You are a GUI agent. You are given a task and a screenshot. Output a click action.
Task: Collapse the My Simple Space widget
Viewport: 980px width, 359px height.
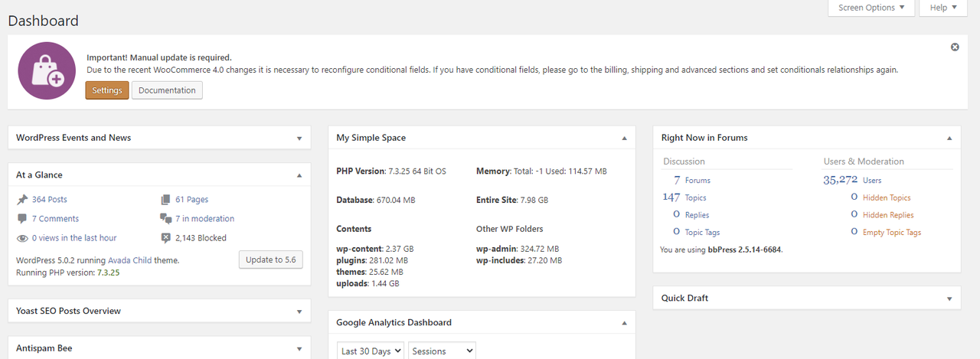click(x=624, y=139)
